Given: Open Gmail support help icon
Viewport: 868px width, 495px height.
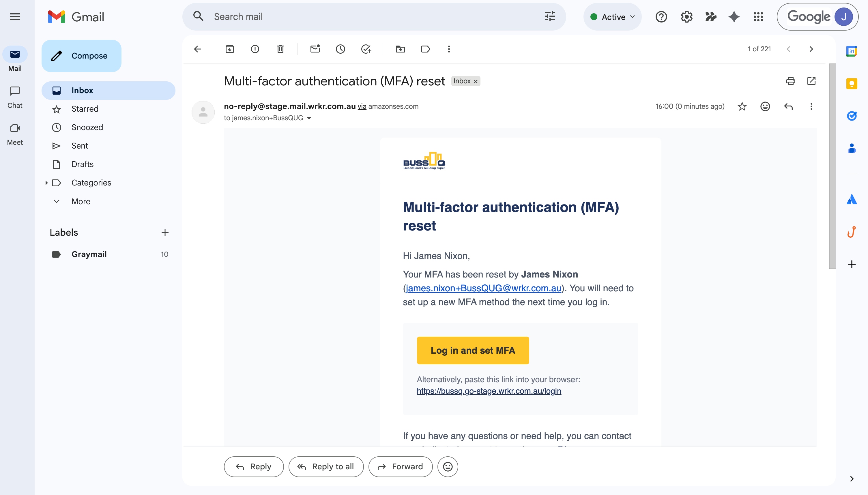Looking at the screenshot, I should (x=661, y=17).
